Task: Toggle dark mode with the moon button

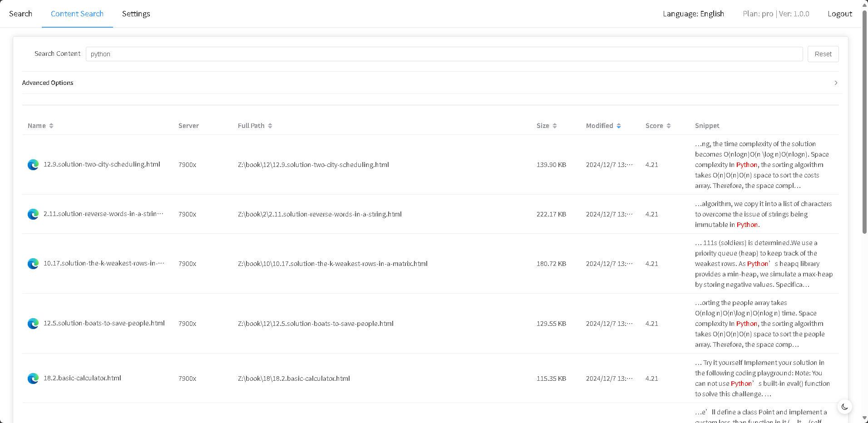Action: [844, 407]
